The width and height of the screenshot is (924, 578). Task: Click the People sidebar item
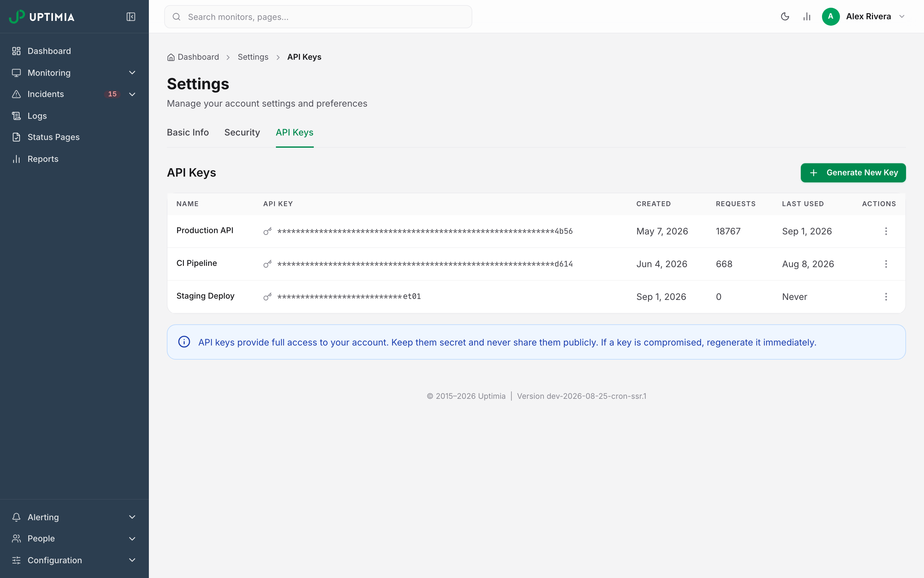pos(74,539)
